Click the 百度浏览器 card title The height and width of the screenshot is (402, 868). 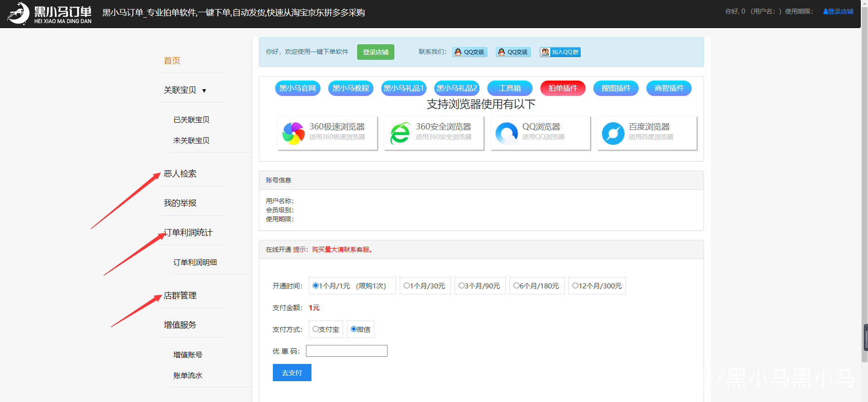[x=649, y=127]
